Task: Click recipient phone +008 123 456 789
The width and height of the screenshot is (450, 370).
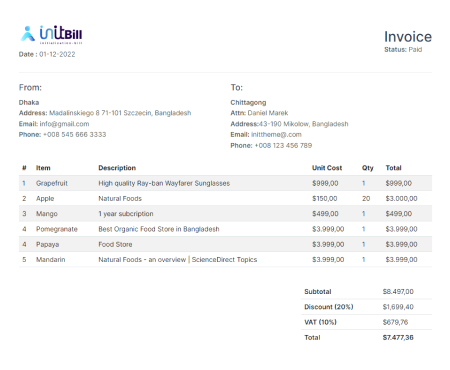Action: [283, 146]
